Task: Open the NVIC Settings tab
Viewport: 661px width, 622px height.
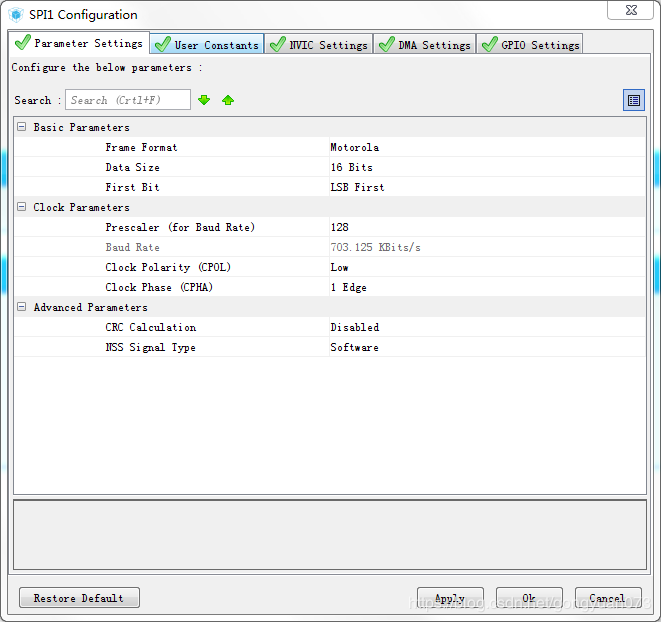Action: [319, 45]
